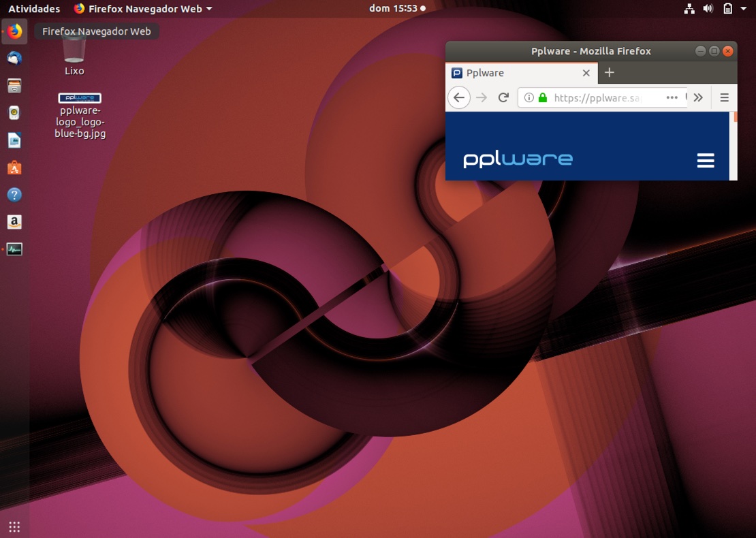Launch Thunderbird from the dock

pyautogui.click(x=14, y=58)
